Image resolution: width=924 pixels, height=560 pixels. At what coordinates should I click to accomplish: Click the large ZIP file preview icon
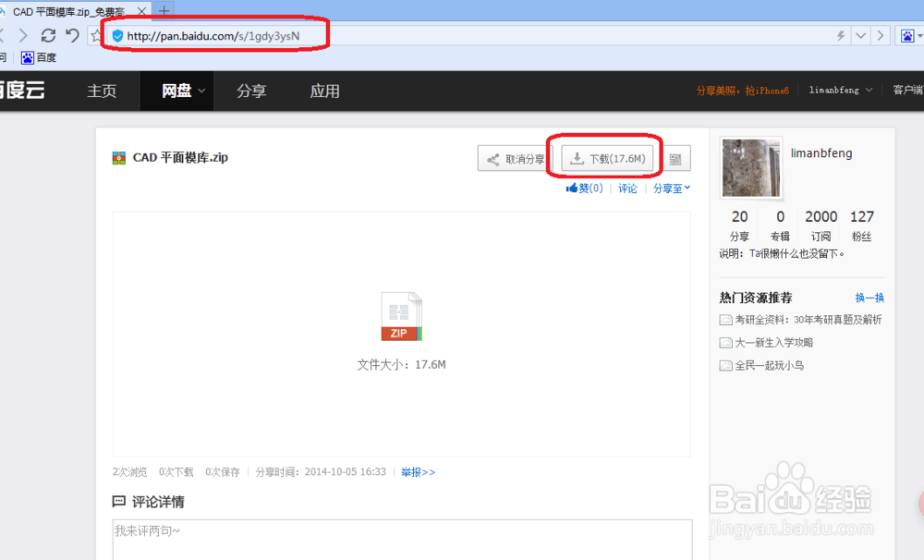(401, 316)
